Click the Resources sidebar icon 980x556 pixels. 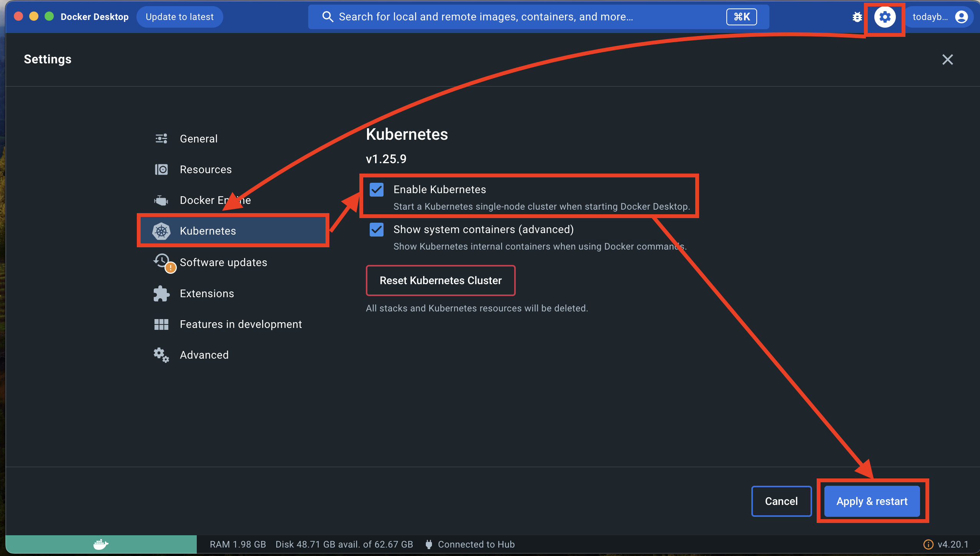click(161, 169)
